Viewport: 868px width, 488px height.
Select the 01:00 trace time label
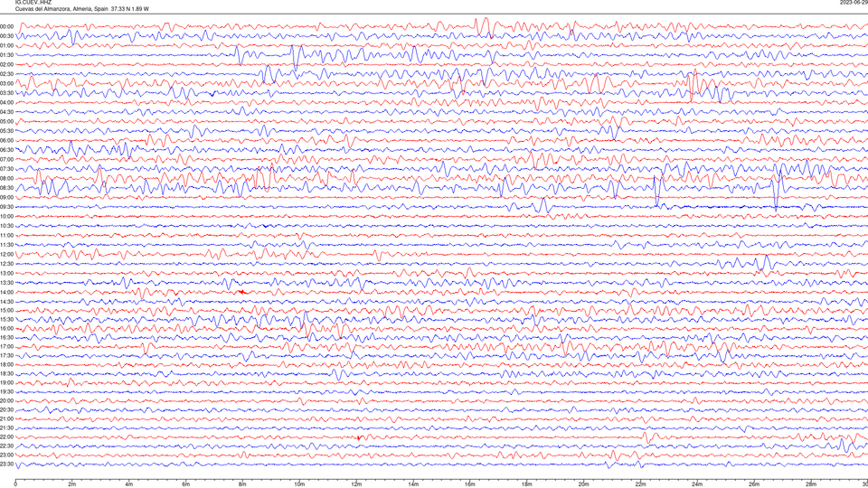pyautogui.click(x=6, y=45)
